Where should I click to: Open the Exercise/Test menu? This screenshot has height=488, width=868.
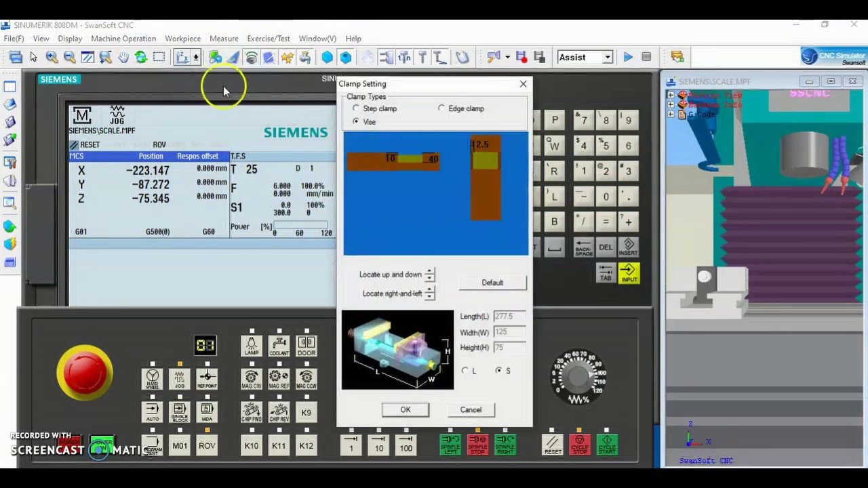coord(269,39)
